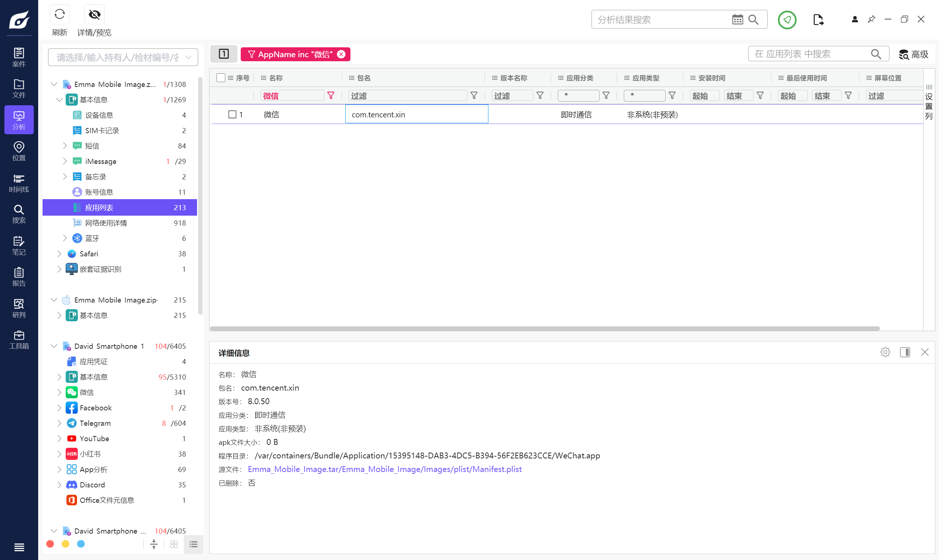Remove the AppName inc 微信 filter tag
Image resolution: width=939 pixels, height=560 pixels.
(x=341, y=54)
